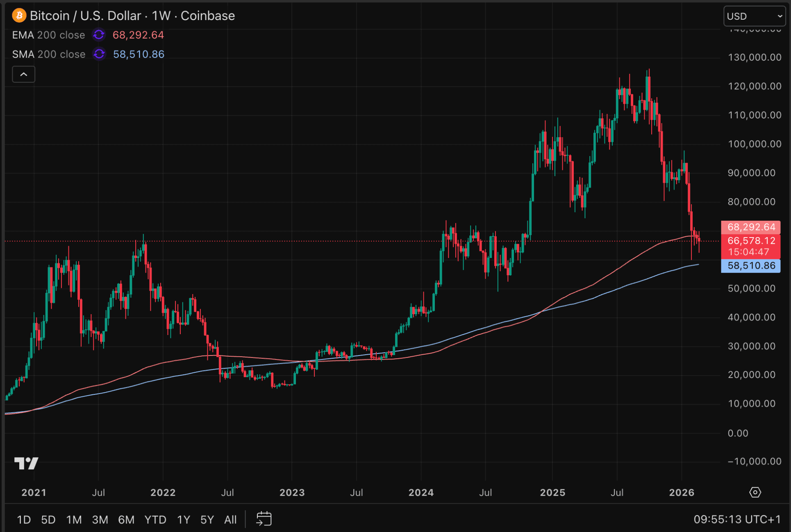The image size is (791, 532).
Task: Open the go-to-date calendar icon
Action: (264, 519)
